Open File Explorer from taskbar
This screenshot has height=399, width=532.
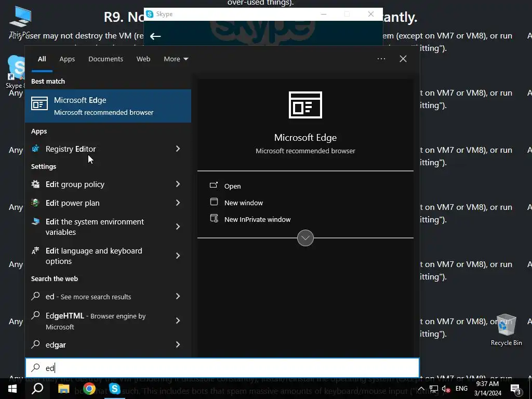[63, 389]
